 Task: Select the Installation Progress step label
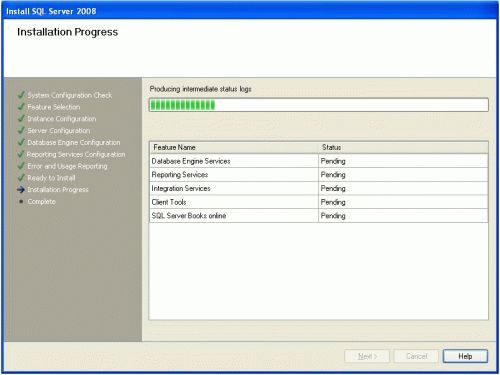click(58, 190)
